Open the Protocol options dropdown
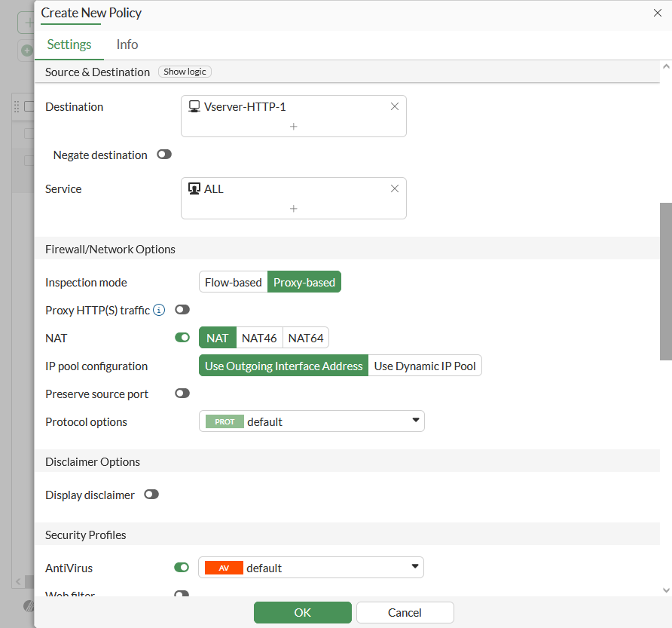 point(311,421)
